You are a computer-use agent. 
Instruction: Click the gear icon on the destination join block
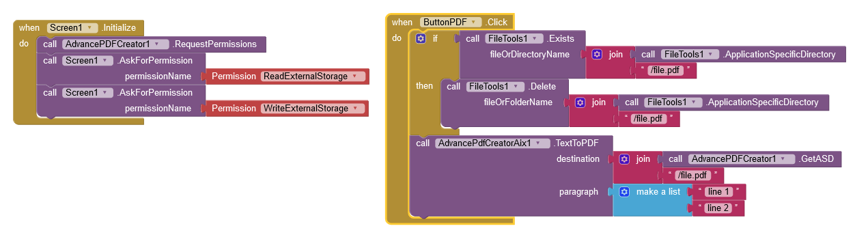[624, 159]
